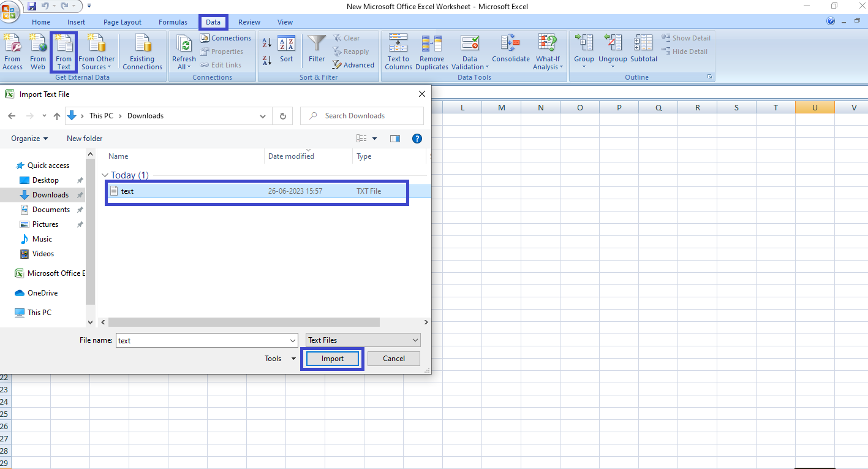Toggle the preview pane button
Image resolution: width=868 pixels, height=469 pixels.
click(394, 139)
